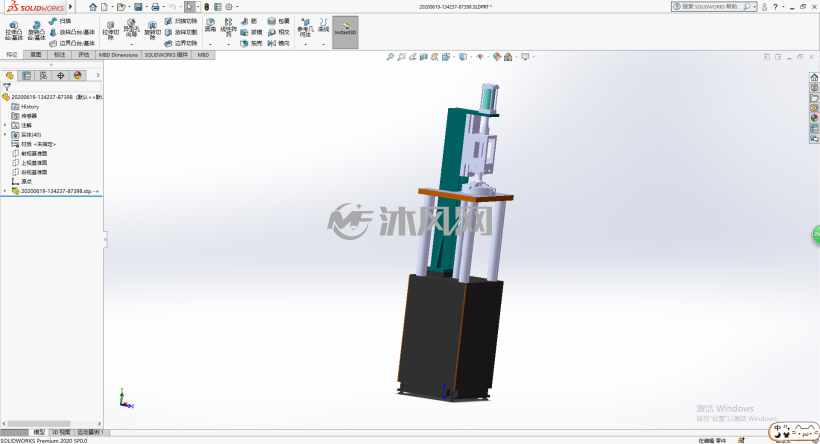This screenshot has height=444, width=820.
Task: Select the Swept Boss tool (扫描)
Action: pos(60,21)
